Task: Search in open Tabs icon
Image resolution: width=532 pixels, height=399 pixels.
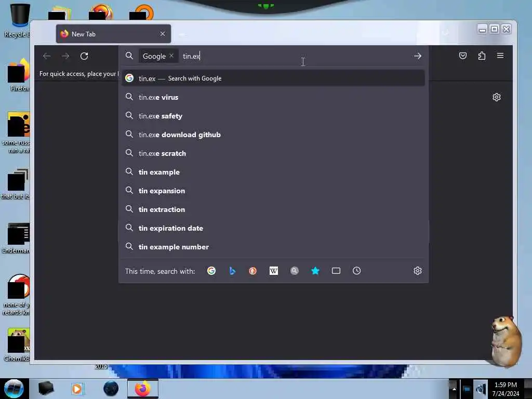Action: (336, 271)
